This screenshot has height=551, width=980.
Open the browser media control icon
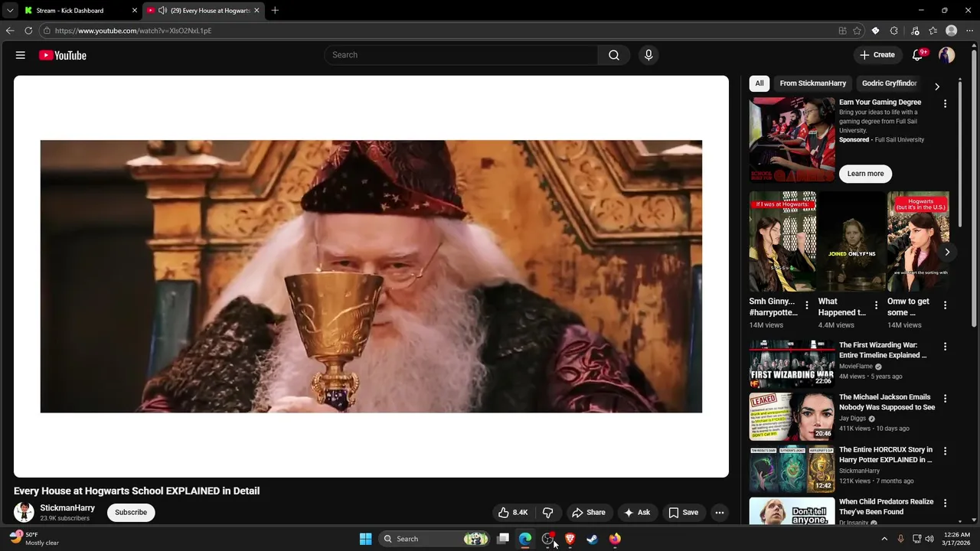[x=915, y=31]
